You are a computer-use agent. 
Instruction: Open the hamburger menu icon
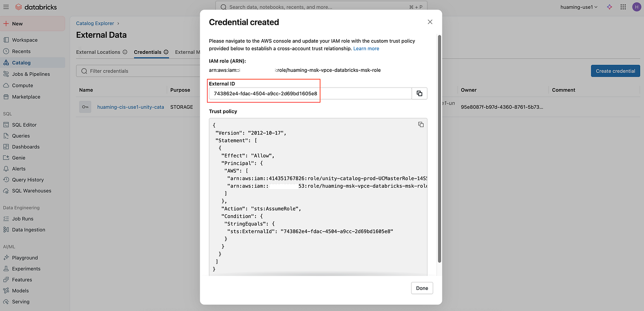pyautogui.click(x=6, y=7)
